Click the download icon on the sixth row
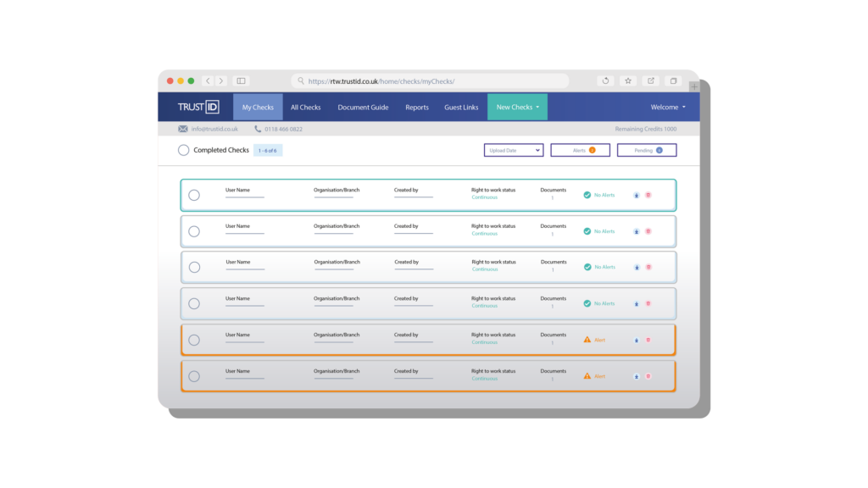868x488 pixels. click(637, 375)
